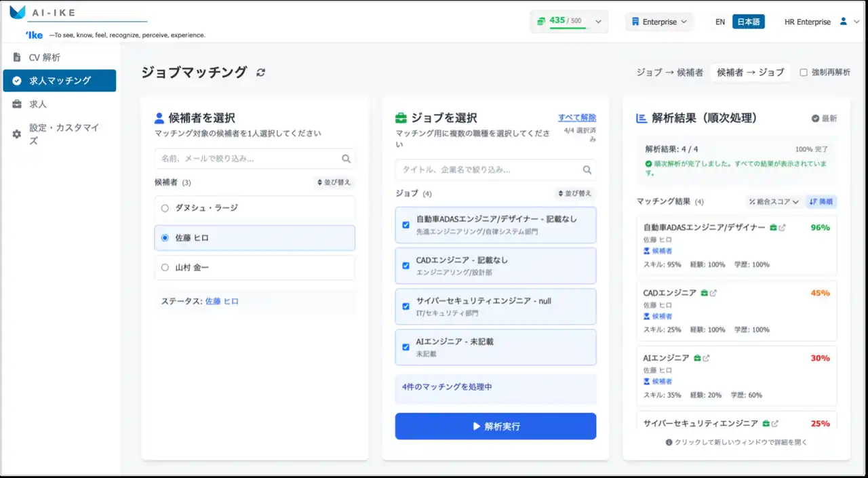
Task: Open the 総合スコア sort dropdown
Action: point(774,201)
